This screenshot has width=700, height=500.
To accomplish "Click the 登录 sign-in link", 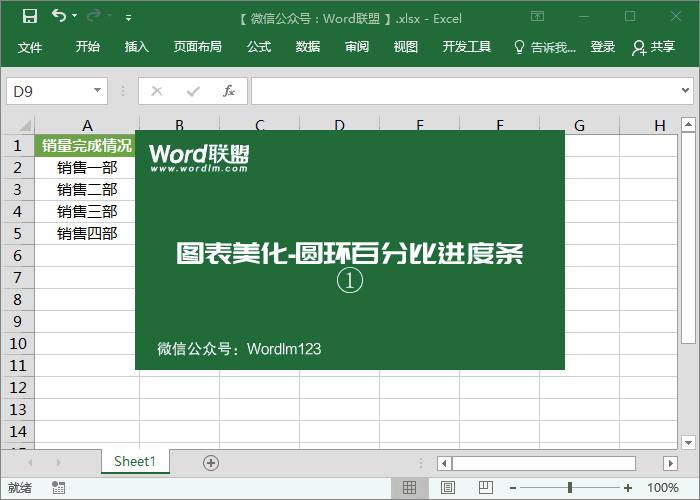I will 603,47.
